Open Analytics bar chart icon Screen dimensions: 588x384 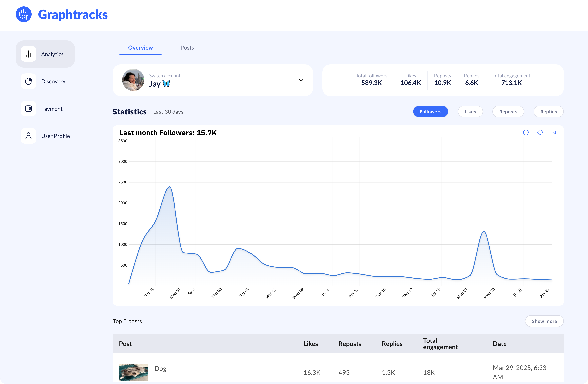pos(28,54)
